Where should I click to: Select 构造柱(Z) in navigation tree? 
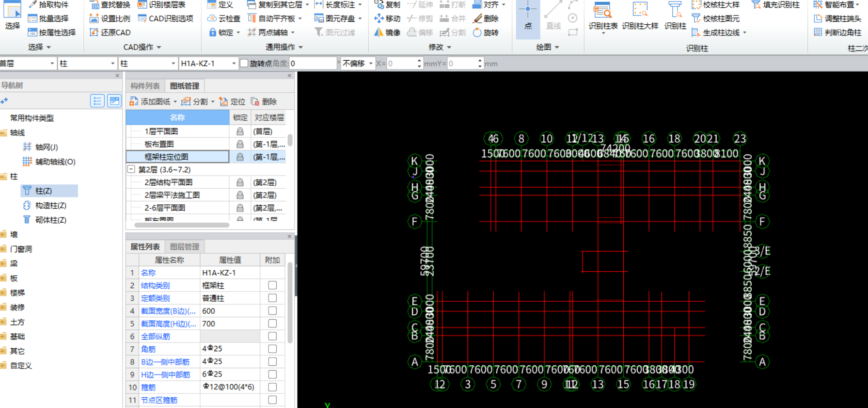coord(45,205)
